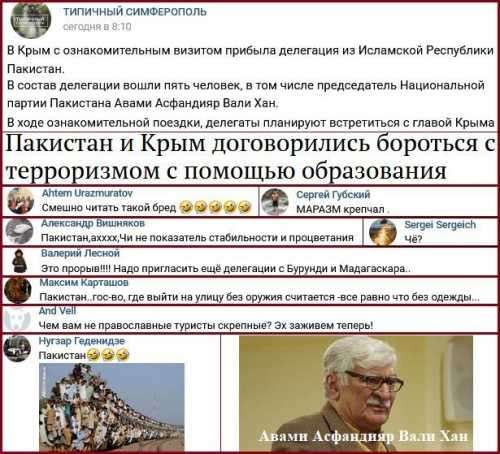Open Максим Карташов's avatar
500x454 pixels.
(17, 290)
